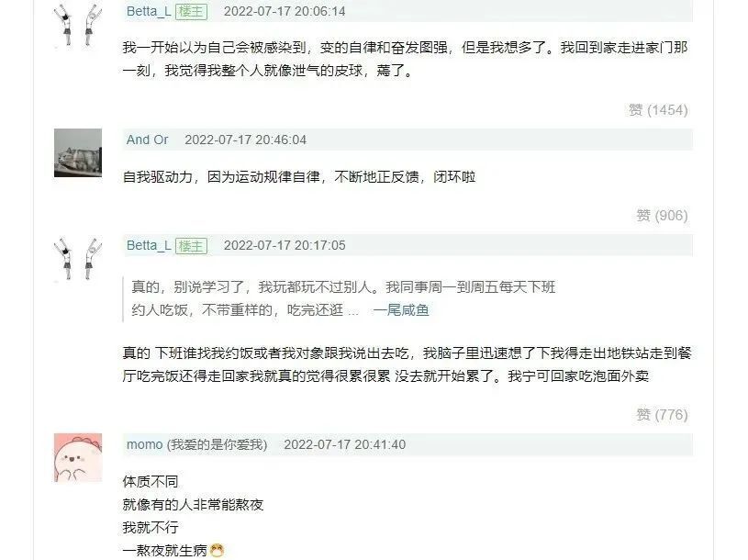
Task: Click momo's pink cartoon avatar
Action: point(78,457)
